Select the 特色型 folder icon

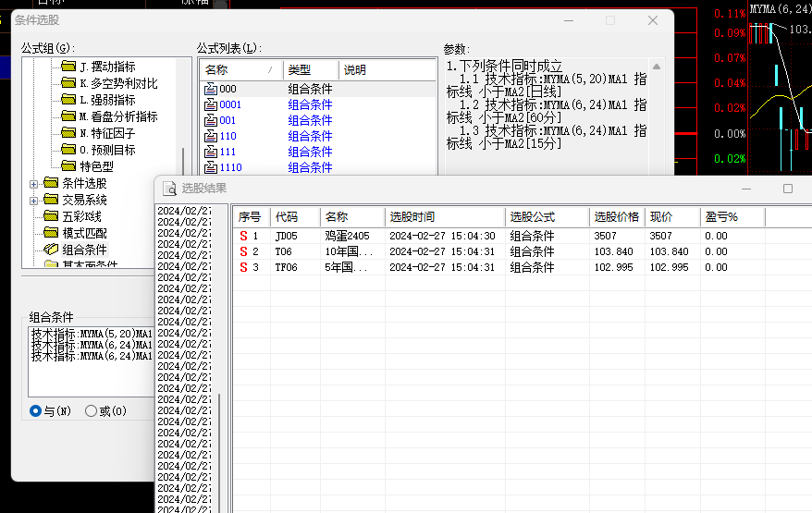[x=68, y=166]
